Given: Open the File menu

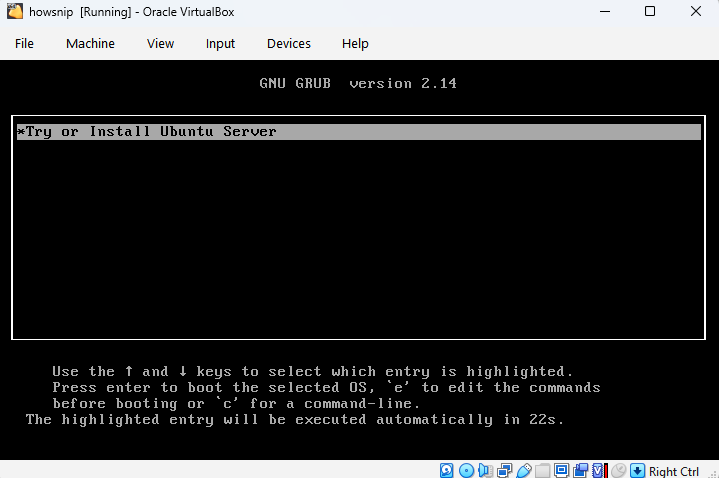Looking at the screenshot, I should pyautogui.click(x=24, y=44).
